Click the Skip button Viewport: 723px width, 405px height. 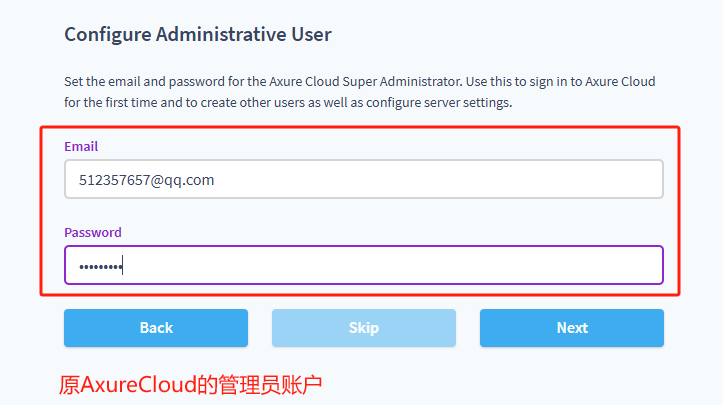click(x=363, y=328)
